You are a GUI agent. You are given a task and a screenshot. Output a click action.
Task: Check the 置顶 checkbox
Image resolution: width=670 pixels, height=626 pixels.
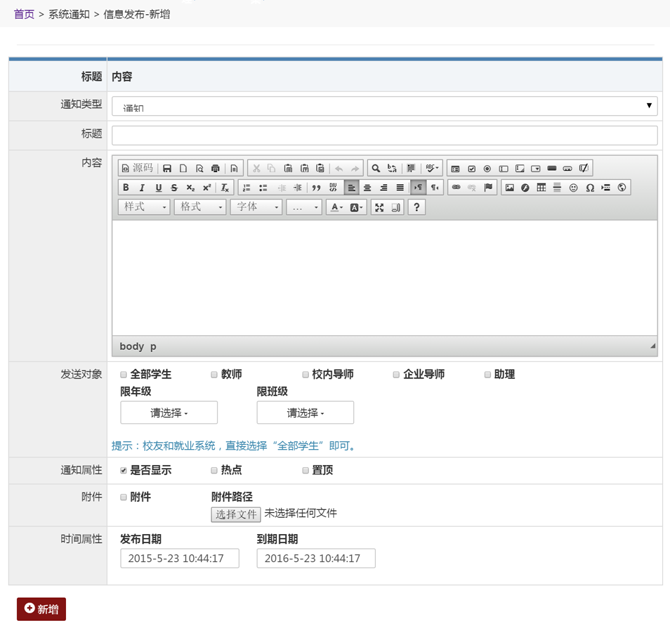(x=306, y=470)
